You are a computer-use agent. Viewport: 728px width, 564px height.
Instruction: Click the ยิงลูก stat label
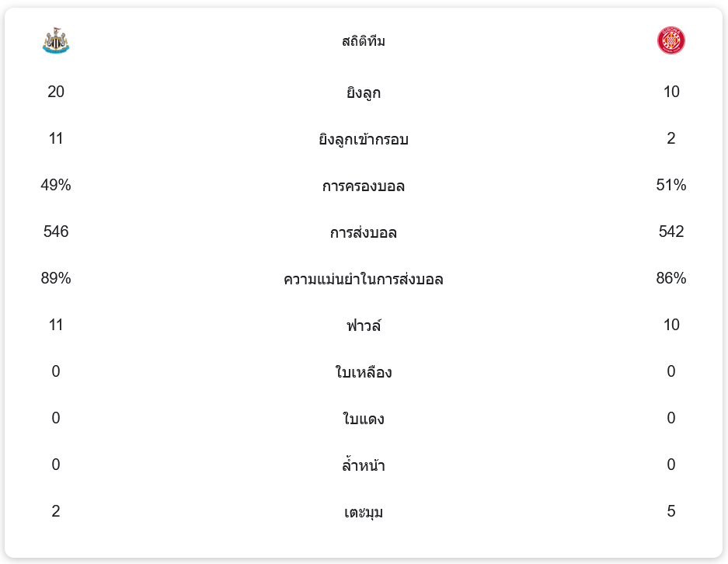(x=364, y=93)
